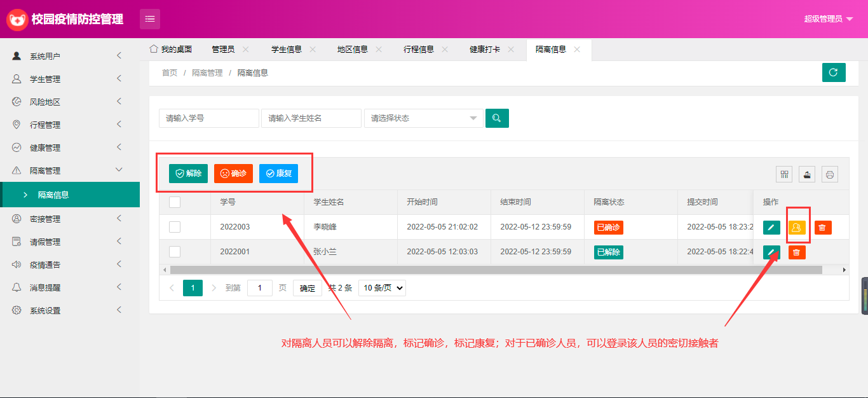Edit the row for student 2022001
Image resolution: width=868 pixels, height=398 pixels.
pyautogui.click(x=771, y=252)
